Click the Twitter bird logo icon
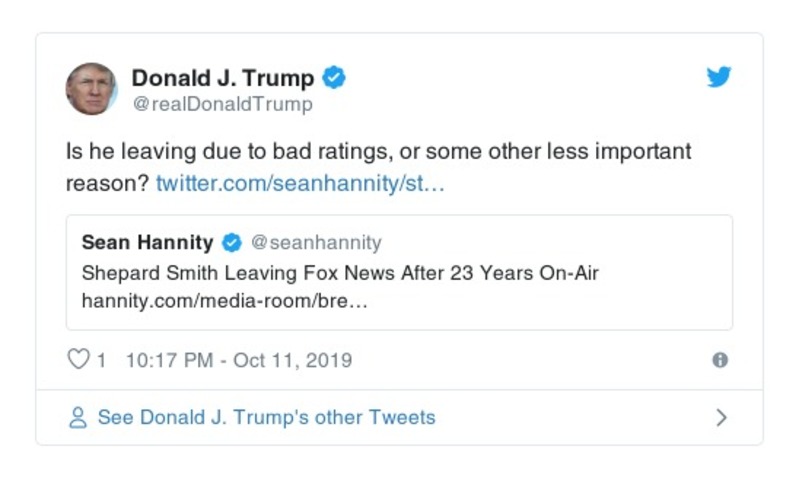The width and height of the screenshot is (799, 478). 719,77
